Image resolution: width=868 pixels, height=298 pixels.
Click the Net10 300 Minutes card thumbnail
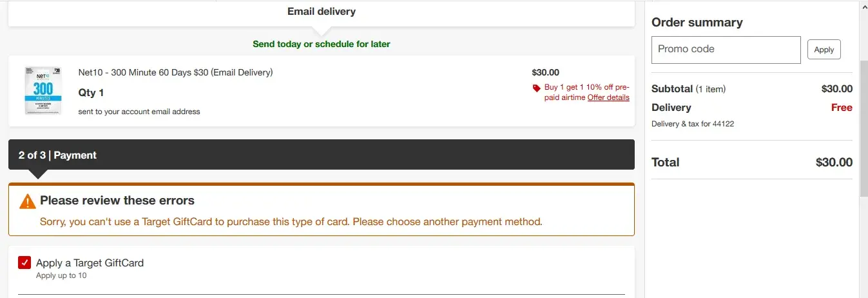[43, 91]
